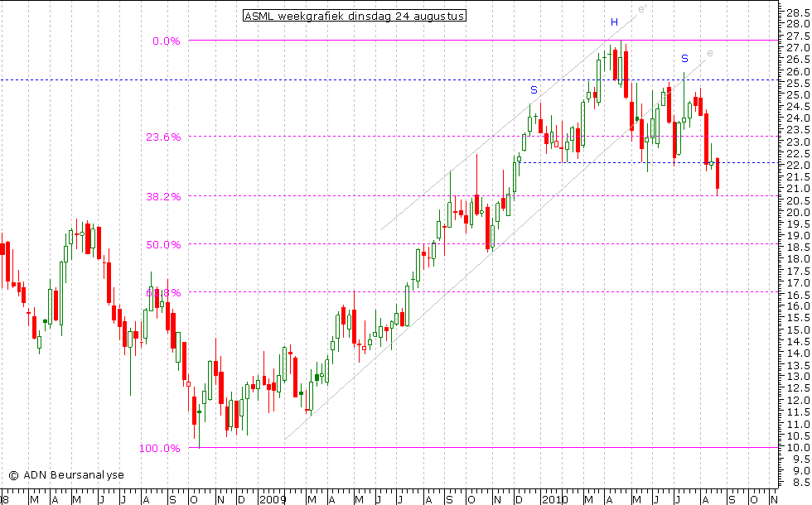Click the '50.0%' retracement label
Viewport: 812px width, 505px height.
[x=164, y=245]
